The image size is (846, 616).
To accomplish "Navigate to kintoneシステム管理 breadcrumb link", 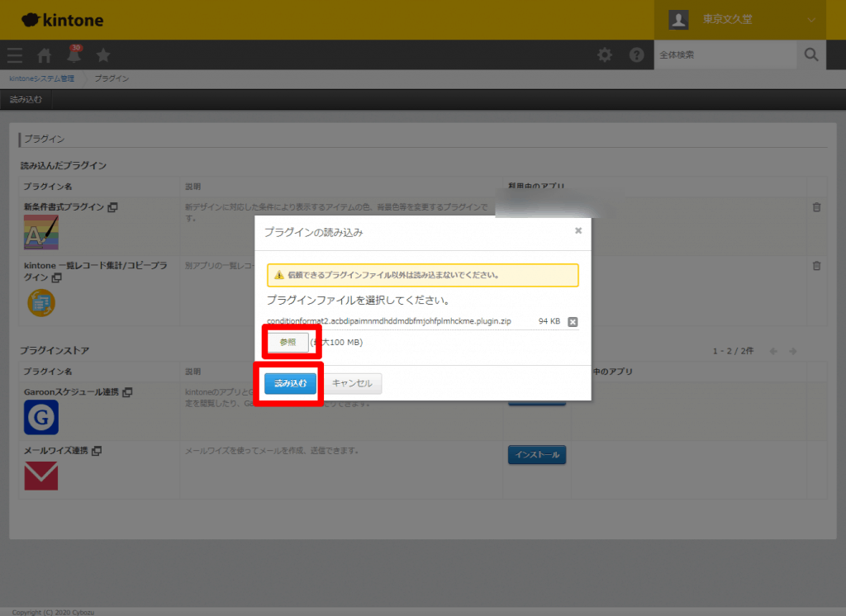I will [x=41, y=78].
